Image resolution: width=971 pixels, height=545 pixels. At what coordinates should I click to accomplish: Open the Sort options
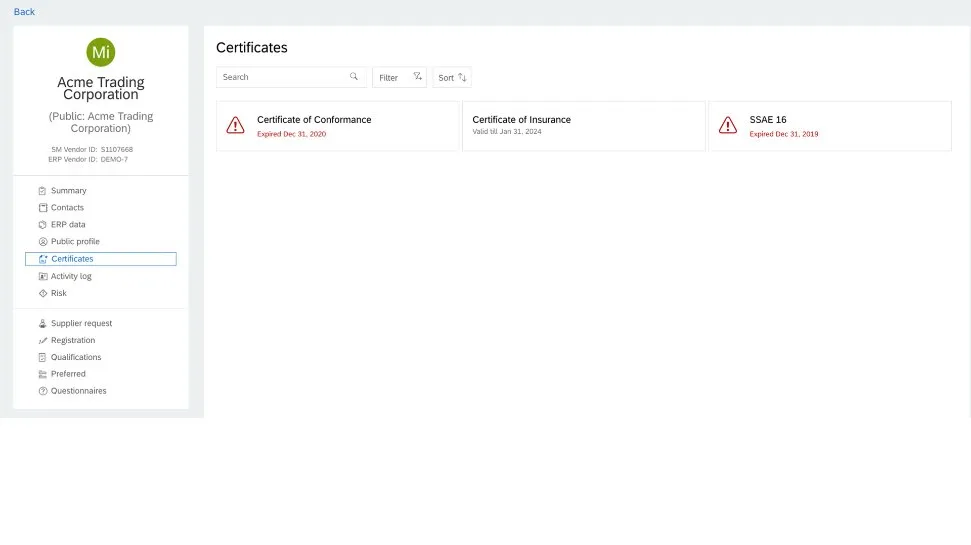pyautogui.click(x=452, y=78)
